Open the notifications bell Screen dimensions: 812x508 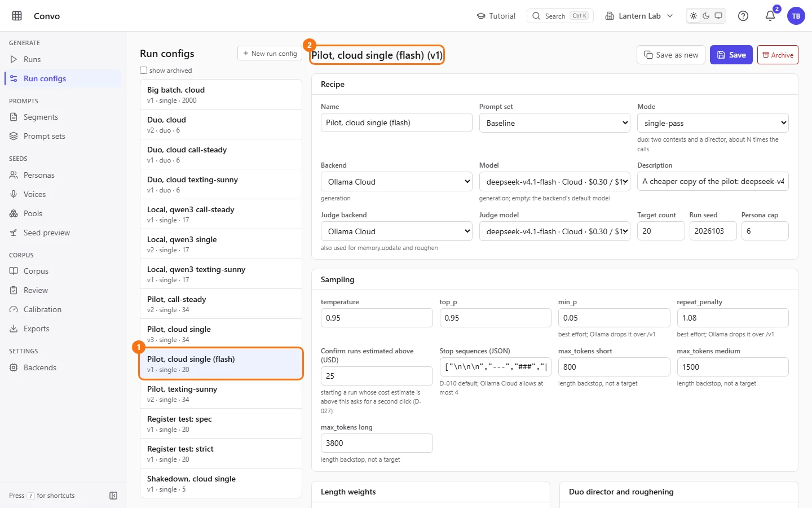[770, 16]
